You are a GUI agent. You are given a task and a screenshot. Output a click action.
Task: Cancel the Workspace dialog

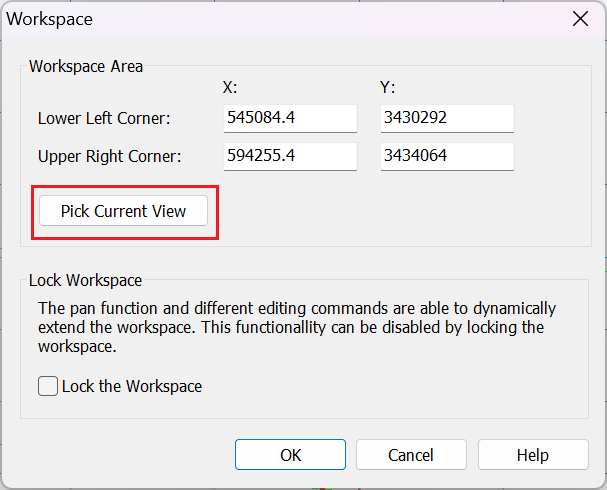coord(411,455)
